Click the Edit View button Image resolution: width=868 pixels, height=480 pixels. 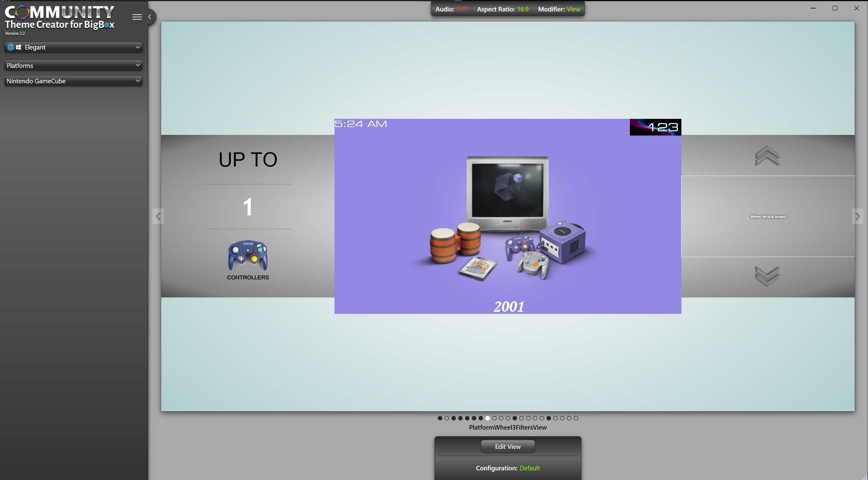(x=508, y=446)
